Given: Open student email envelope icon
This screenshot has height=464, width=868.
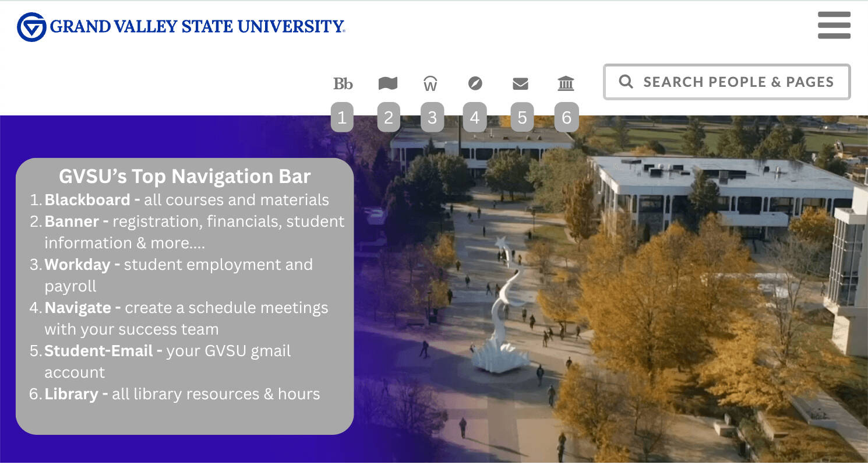Looking at the screenshot, I should (x=520, y=83).
